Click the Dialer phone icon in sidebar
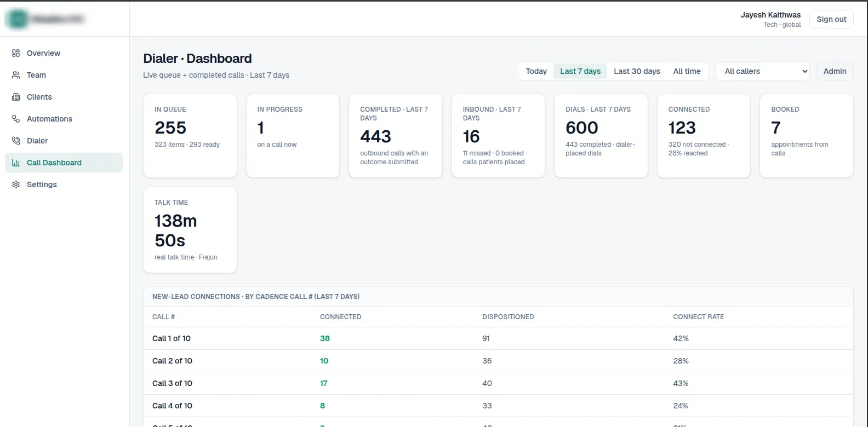The width and height of the screenshot is (868, 427). pyautogui.click(x=16, y=141)
